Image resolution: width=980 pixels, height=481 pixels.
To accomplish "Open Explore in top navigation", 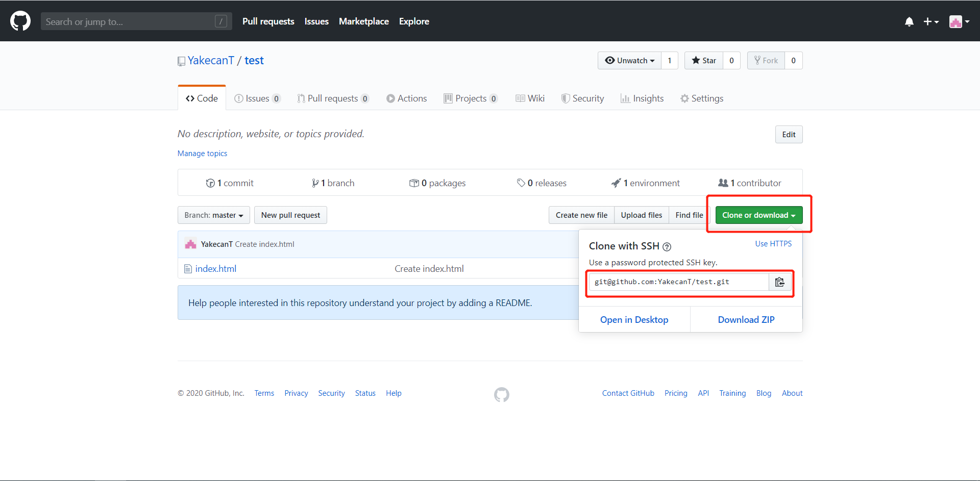I will tap(414, 21).
